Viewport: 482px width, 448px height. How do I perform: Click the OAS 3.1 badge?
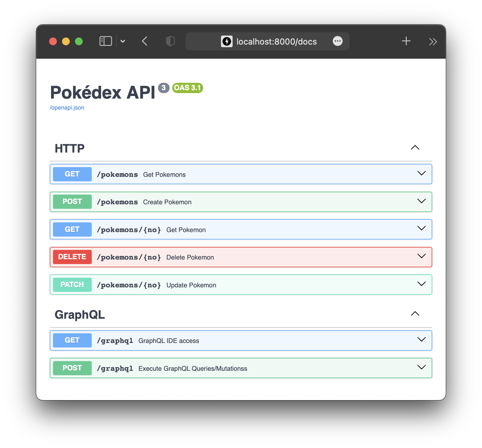click(187, 88)
